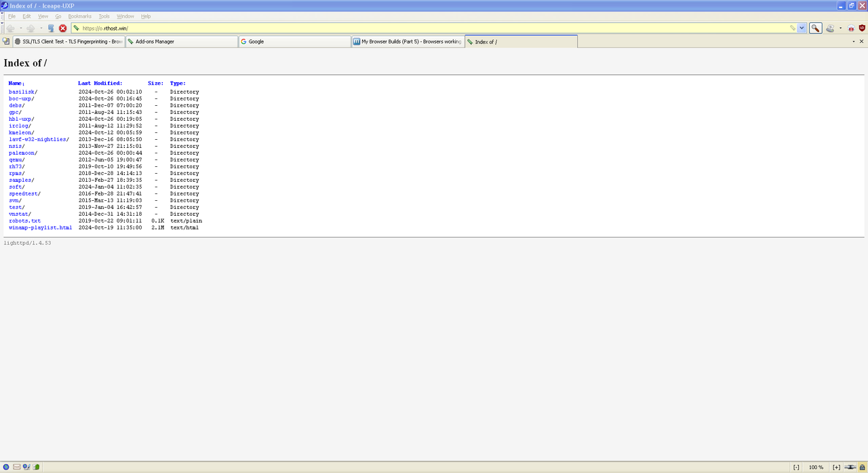This screenshot has height=473, width=868.
Task: Open the speedtest directory link
Action: point(23,193)
